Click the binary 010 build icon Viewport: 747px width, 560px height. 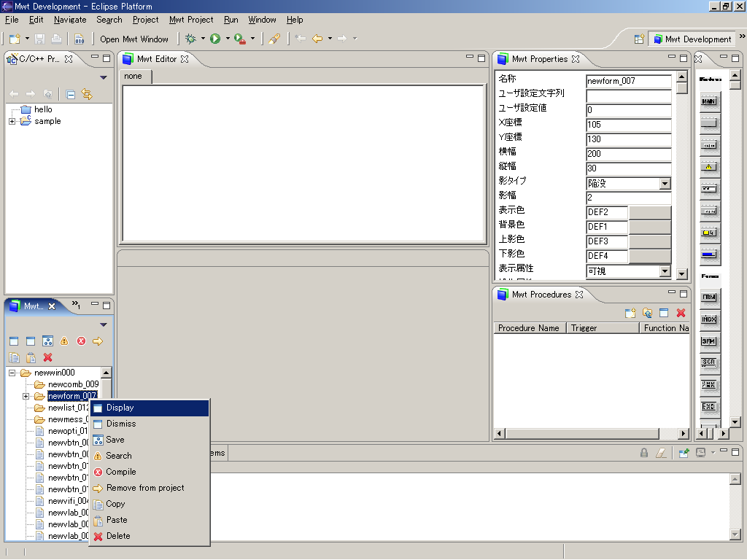pos(80,39)
